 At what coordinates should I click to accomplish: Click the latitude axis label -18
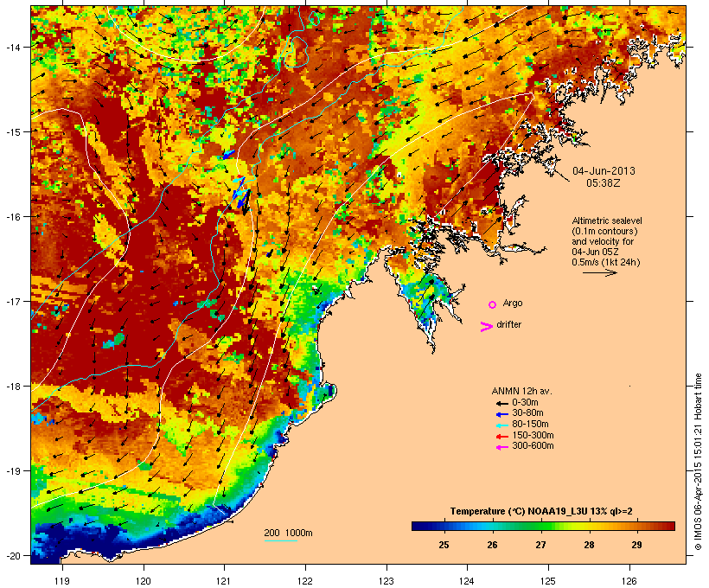[13, 387]
